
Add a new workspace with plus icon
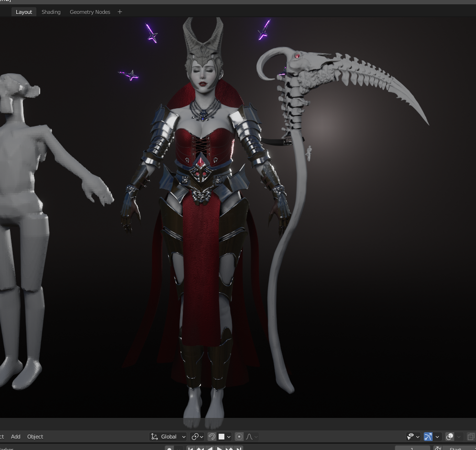(x=120, y=12)
